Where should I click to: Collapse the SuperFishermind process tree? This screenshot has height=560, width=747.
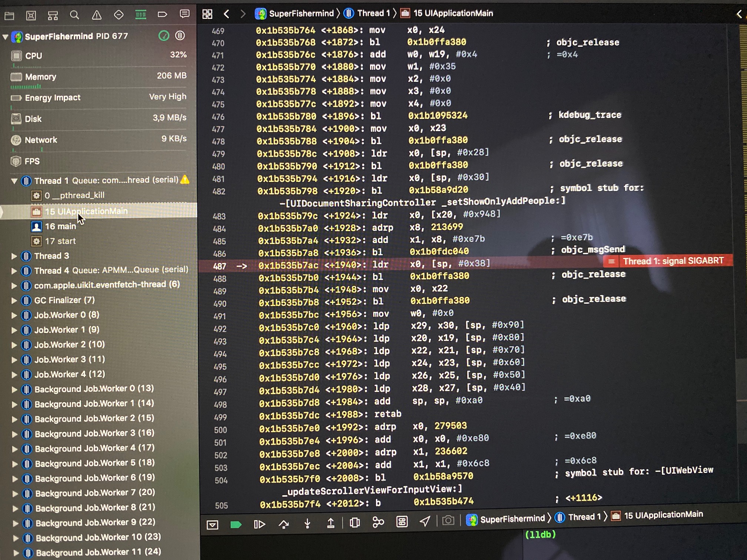[x=6, y=37]
